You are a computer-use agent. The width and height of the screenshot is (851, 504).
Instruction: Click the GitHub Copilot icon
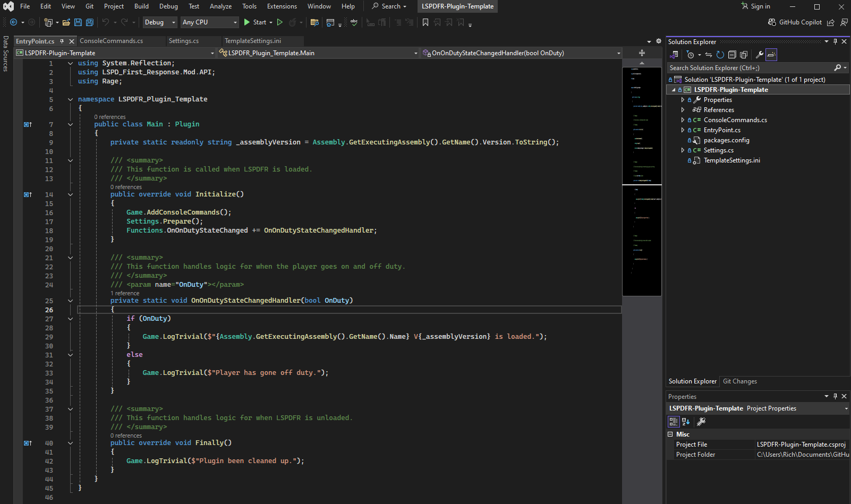(772, 22)
